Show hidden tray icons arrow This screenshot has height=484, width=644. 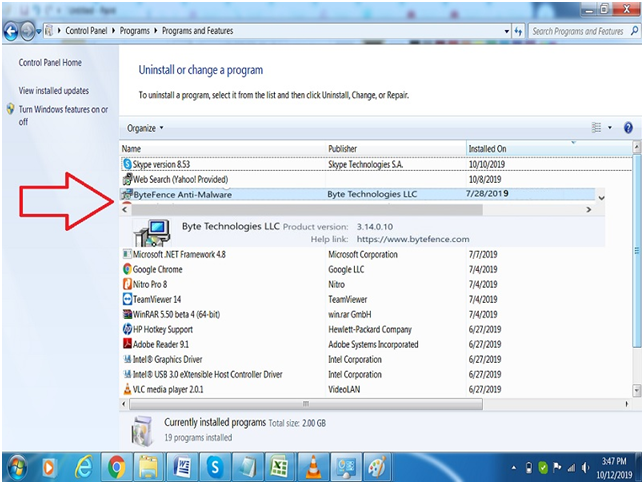point(513,468)
